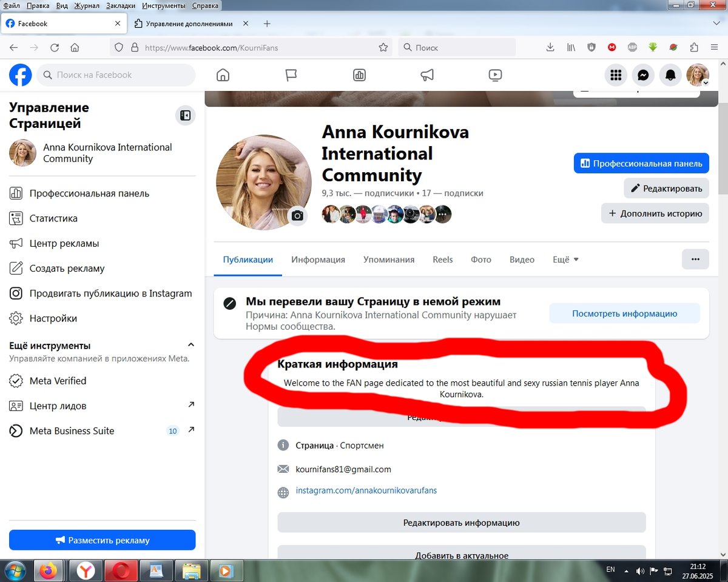Screen dimensions: 728x582
Task: Open the Professional dashboard chart icon in top bar
Action: [359, 75]
